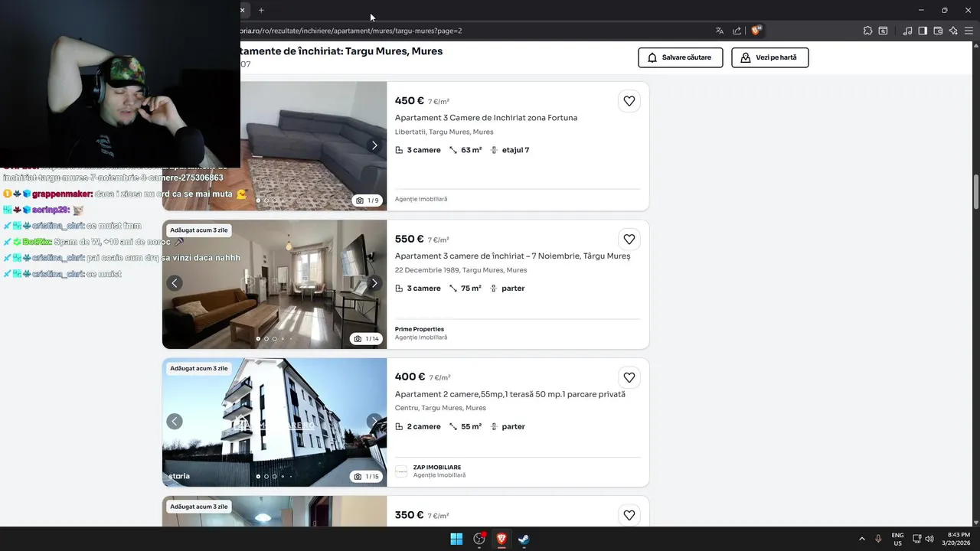Go to previous photo of the 550 € listing
The height and width of the screenshot is (551, 980).
tap(175, 283)
